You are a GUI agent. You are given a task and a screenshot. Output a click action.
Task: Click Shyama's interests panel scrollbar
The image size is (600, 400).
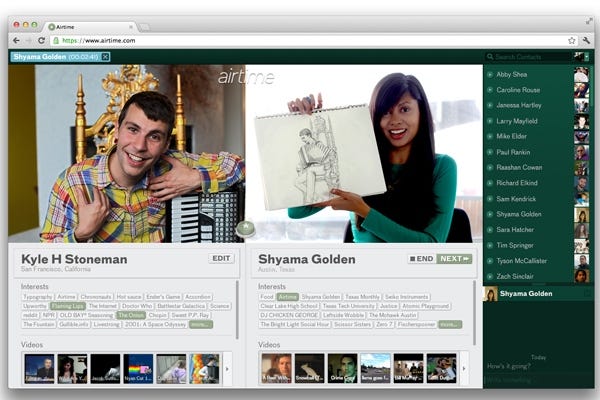[474, 313]
